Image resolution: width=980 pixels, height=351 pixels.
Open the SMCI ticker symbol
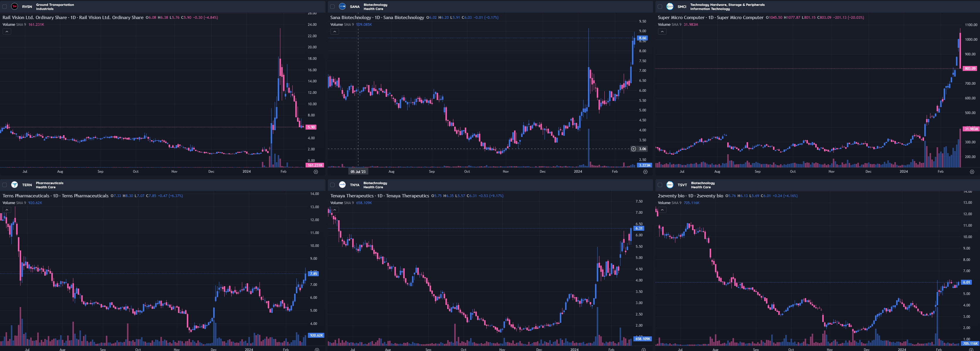(x=682, y=6)
